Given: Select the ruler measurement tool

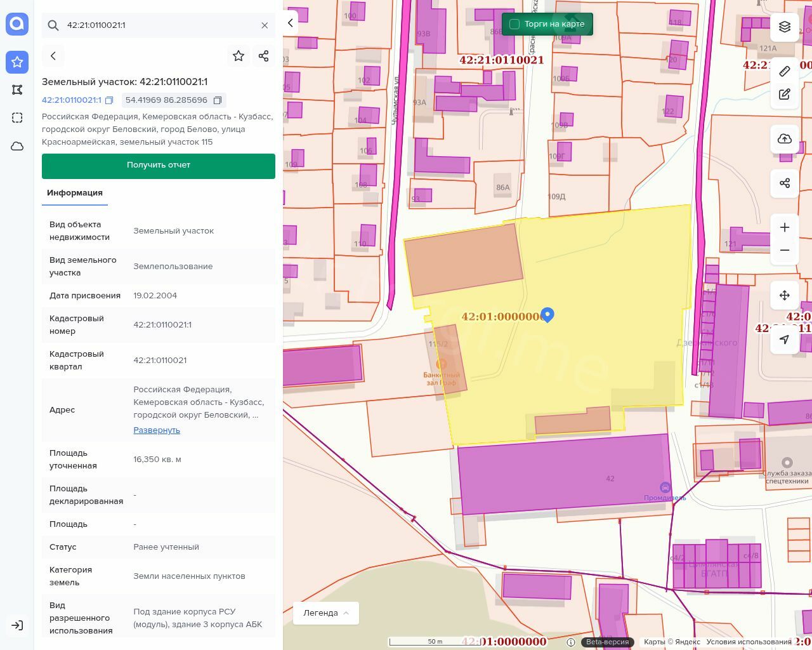Looking at the screenshot, I should coord(785,71).
